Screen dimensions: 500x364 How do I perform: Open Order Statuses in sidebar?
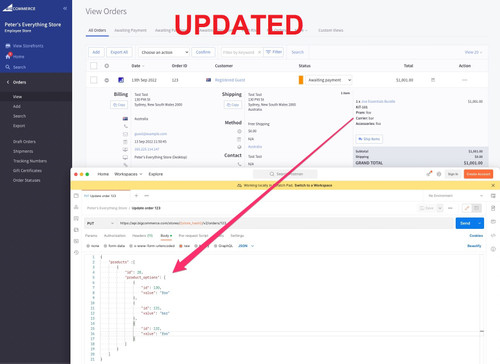pos(27,180)
